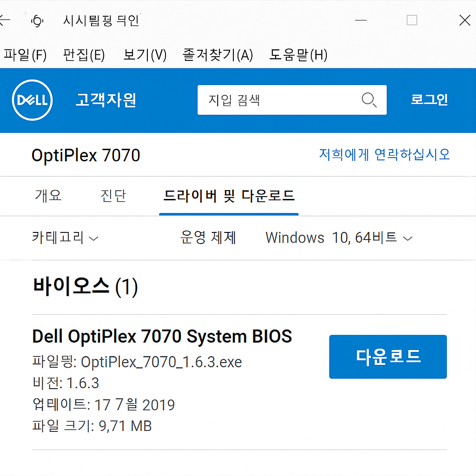Viewport: 476px width, 476px height.
Task: Click the magnifier search icon
Action: click(369, 100)
